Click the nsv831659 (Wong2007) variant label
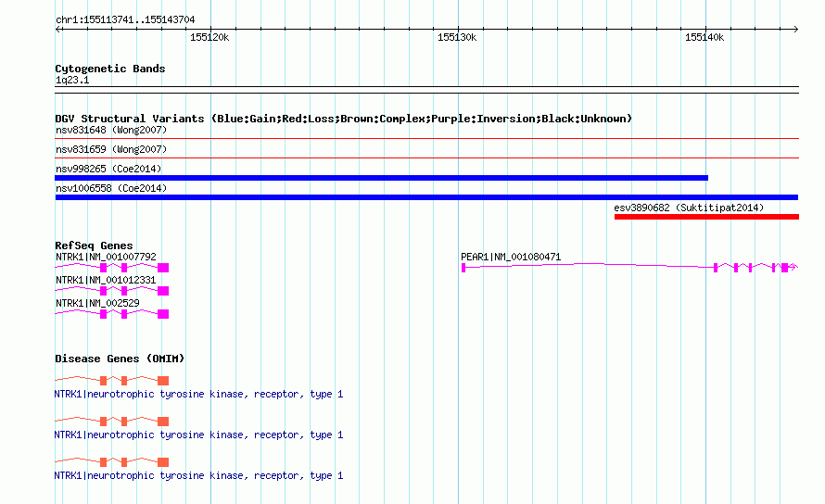The height and width of the screenshot is (504, 825). pyautogui.click(x=111, y=149)
